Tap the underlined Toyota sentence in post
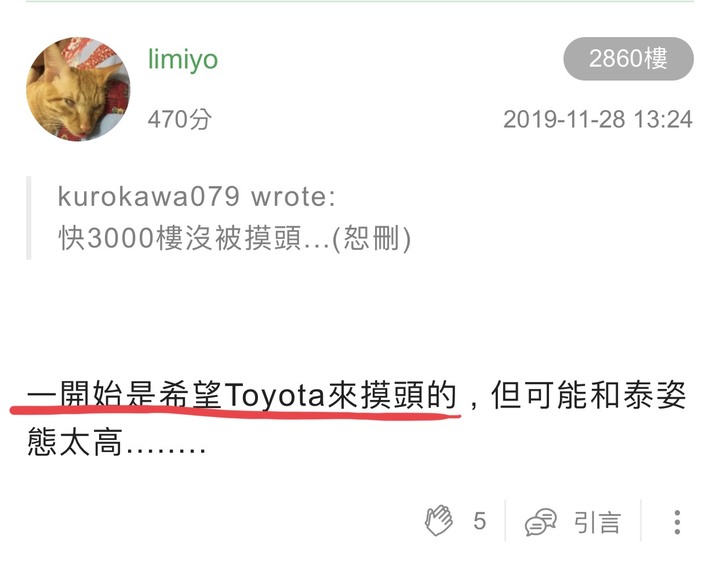 (242, 395)
